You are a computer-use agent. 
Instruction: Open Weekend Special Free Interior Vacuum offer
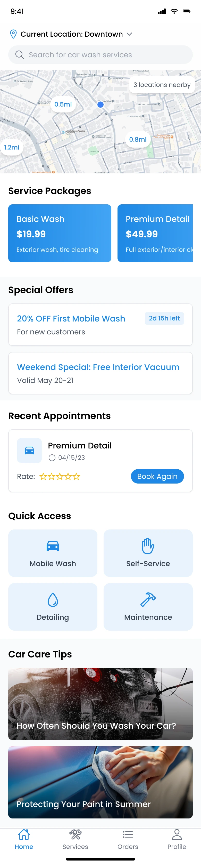coord(100,373)
